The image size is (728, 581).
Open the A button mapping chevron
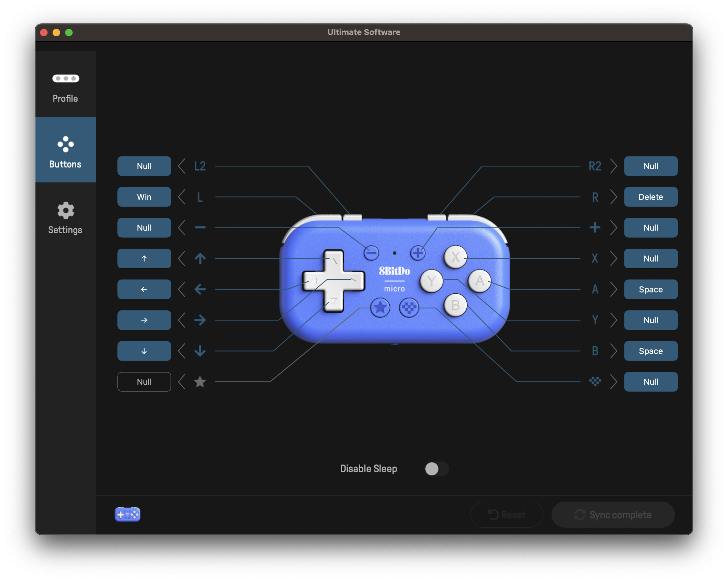click(614, 290)
